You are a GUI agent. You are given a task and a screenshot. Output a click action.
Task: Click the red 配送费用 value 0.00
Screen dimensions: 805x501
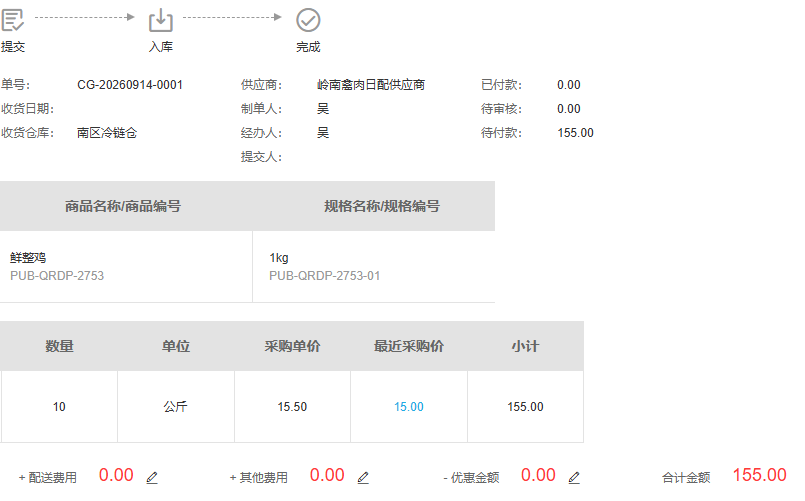(x=116, y=475)
